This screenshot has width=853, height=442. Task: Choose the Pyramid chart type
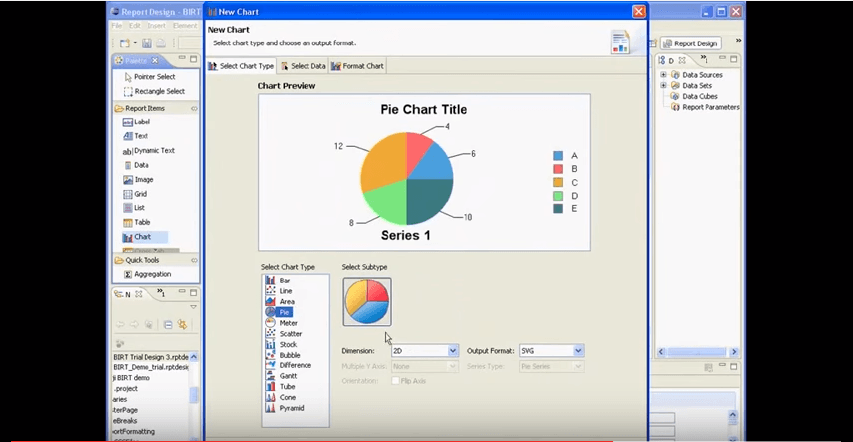pos(291,408)
